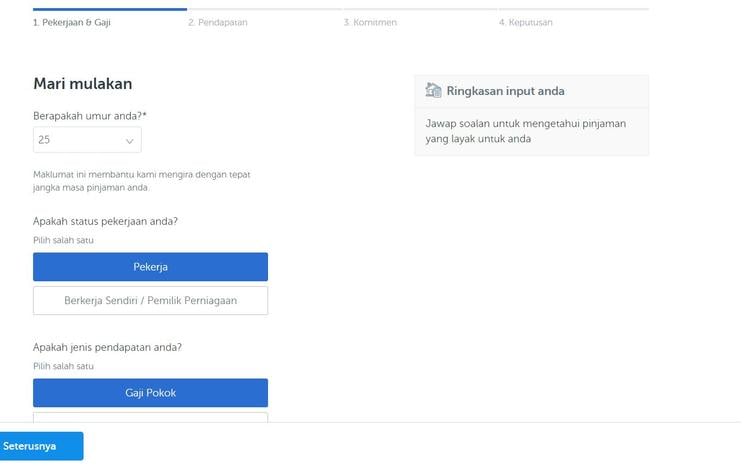Click the progress bar segment above Pendapatan
750x466 pixels.
265,9
